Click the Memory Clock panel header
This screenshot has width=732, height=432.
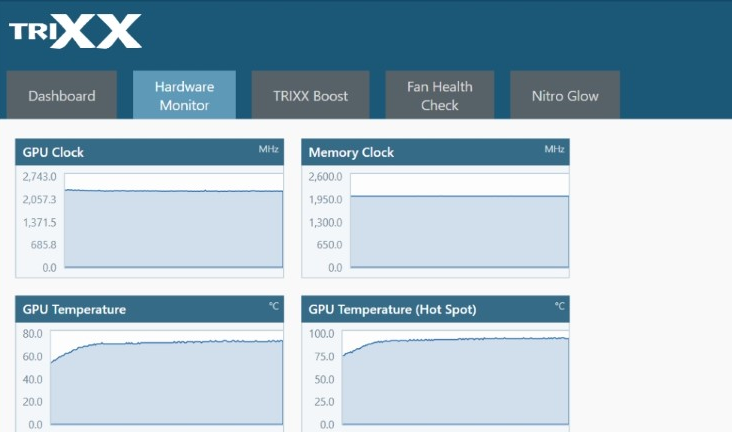(x=435, y=152)
